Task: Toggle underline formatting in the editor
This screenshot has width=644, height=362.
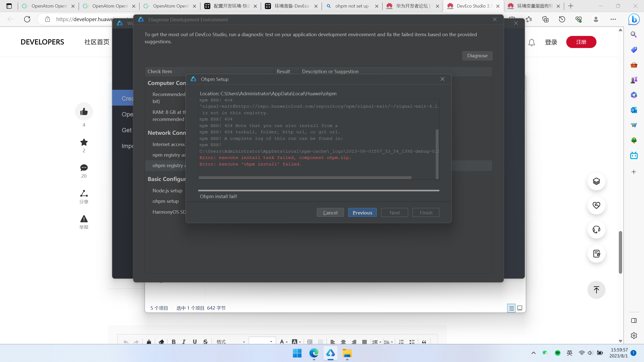Action: 194,342
